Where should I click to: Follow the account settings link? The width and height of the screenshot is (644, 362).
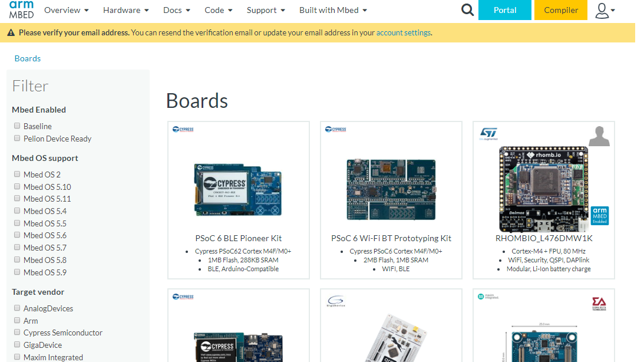click(403, 33)
